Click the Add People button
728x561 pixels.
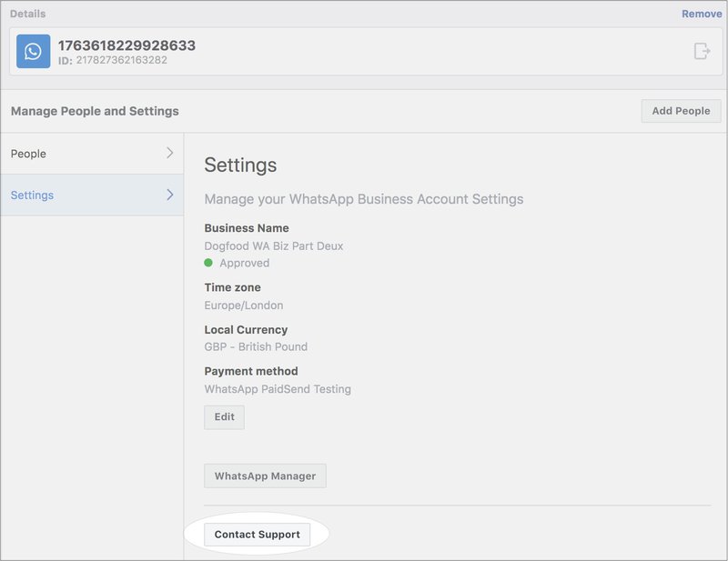tap(681, 111)
